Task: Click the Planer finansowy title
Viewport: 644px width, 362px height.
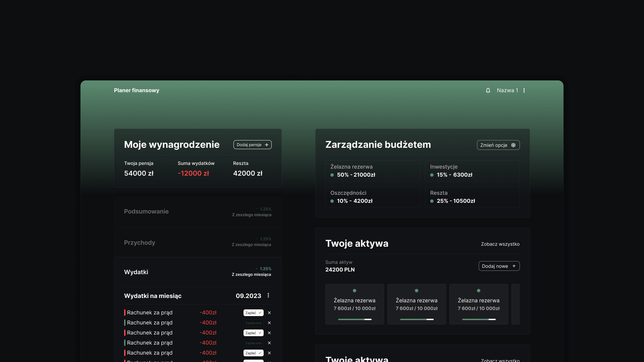Action: [x=136, y=90]
